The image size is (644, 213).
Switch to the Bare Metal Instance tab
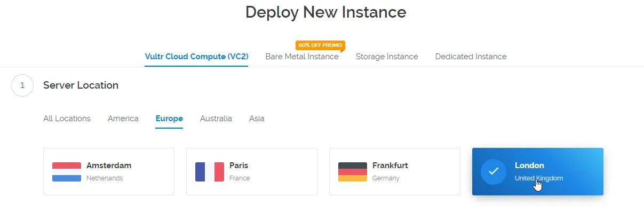tap(302, 57)
